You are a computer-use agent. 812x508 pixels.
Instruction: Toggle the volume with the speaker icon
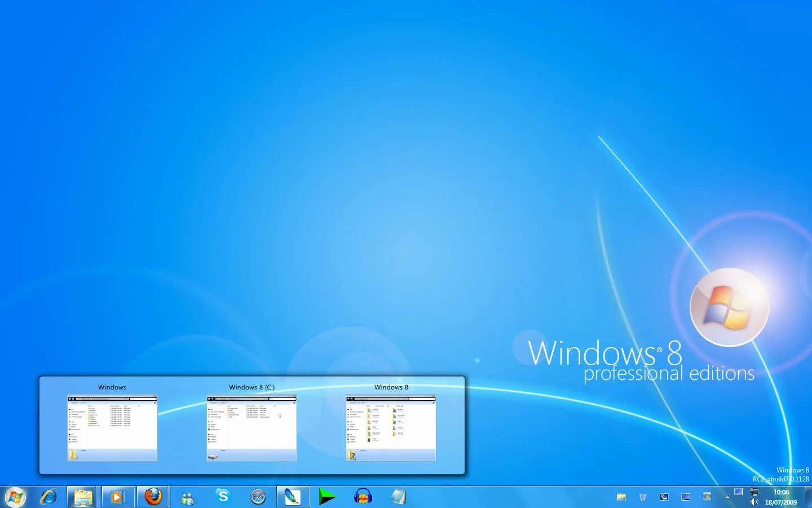[x=754, y=501]
